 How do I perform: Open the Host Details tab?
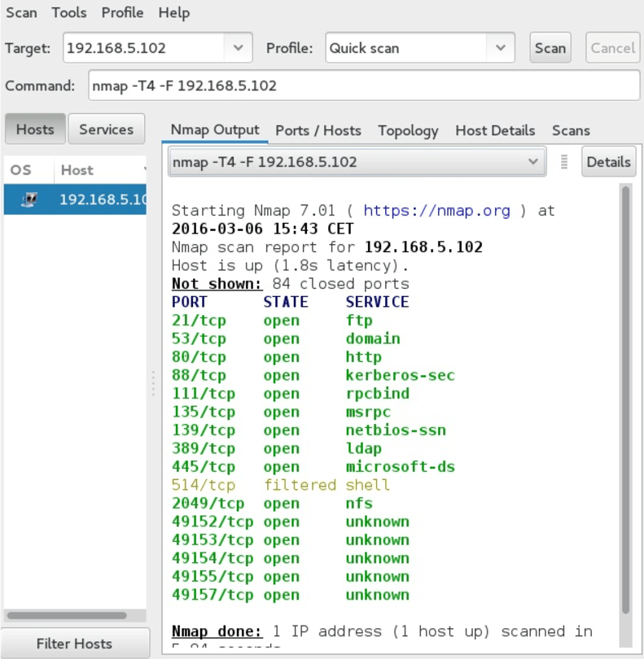point(495,130)
